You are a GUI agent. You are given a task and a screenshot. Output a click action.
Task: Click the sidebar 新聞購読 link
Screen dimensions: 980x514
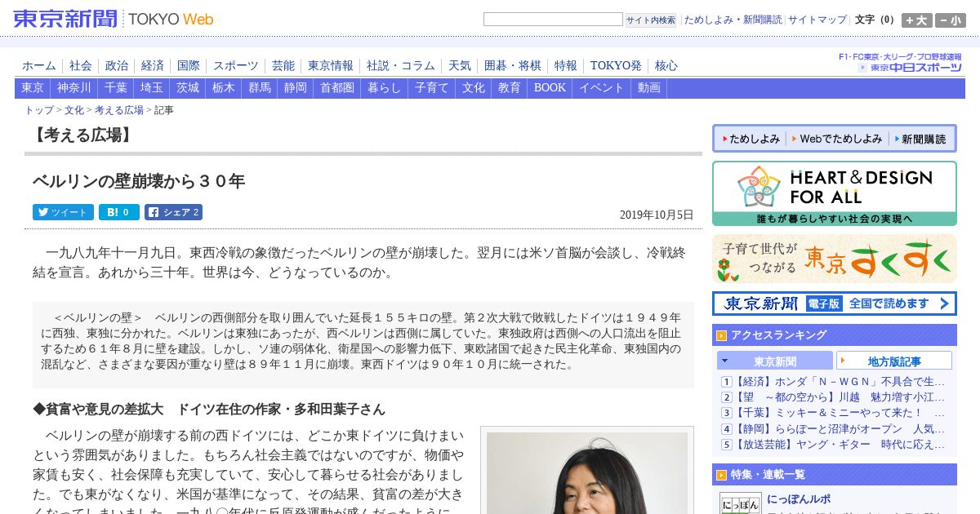(x=921, y=139)
